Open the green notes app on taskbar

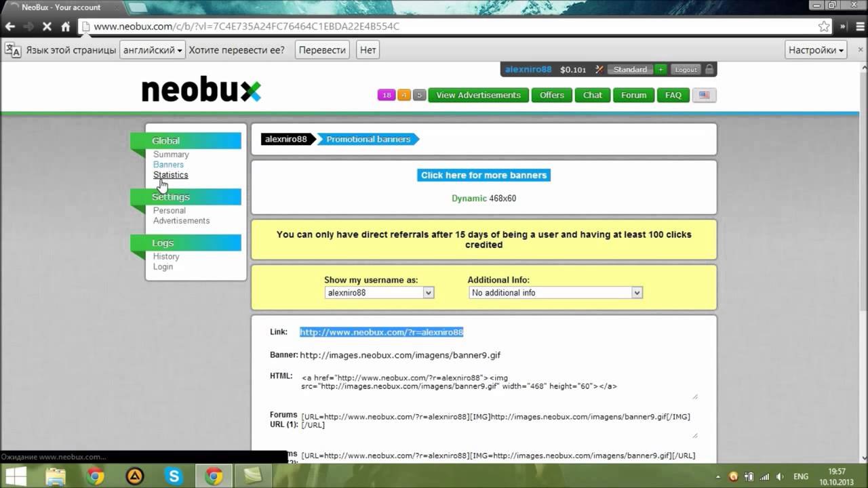[x=253, y=476]
